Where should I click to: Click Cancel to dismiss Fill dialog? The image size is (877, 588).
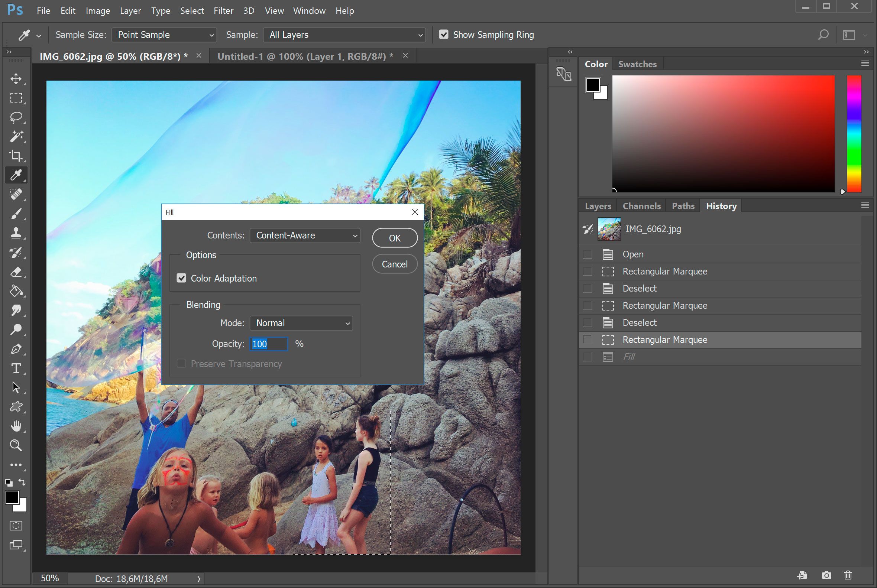395,263
